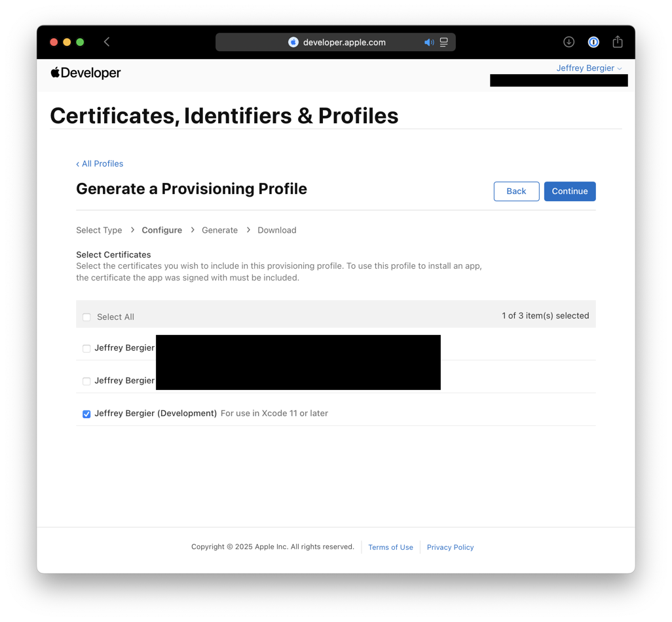Check the Select All checkbox
The width and height of the screenshot is (672, 622).
86,317
